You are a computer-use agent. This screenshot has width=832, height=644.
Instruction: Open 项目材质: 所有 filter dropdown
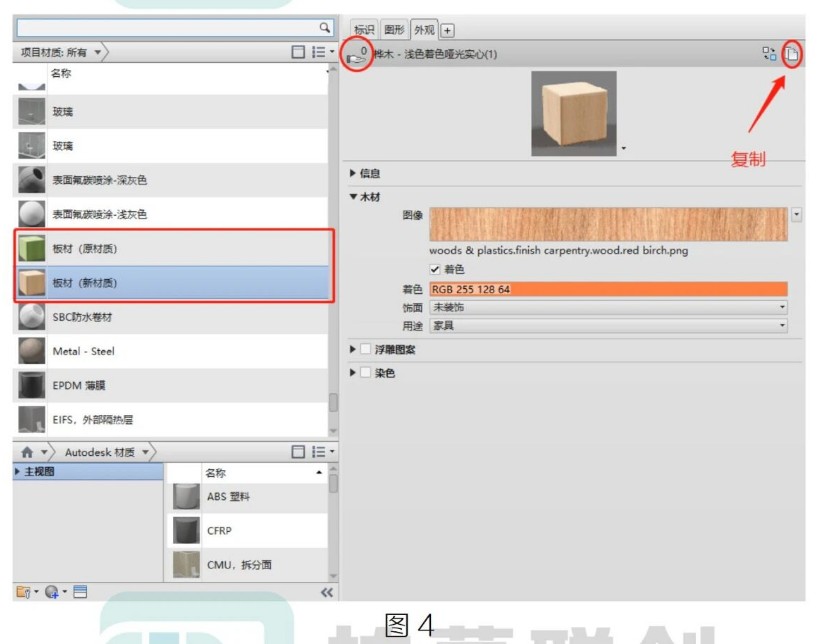point(98,52)
